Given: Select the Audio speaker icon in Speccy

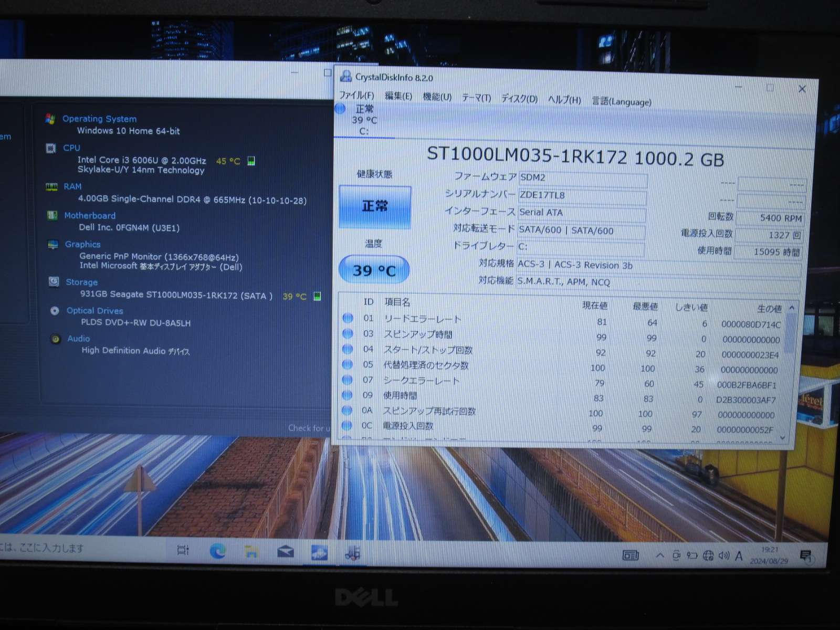Looking at the screenshot, I should [55, 338].
